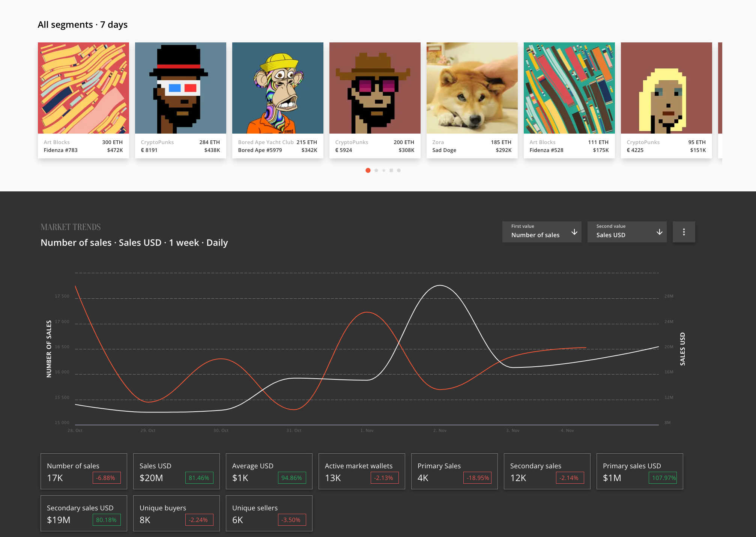Click the Average USD 94.86% change badge
The image size is (756, 537).
tap(292, 478)
